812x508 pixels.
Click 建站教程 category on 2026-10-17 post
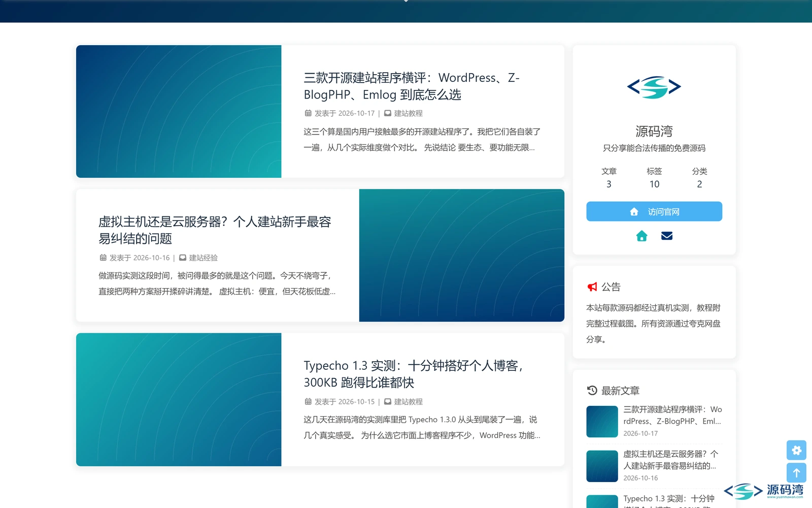409,113
